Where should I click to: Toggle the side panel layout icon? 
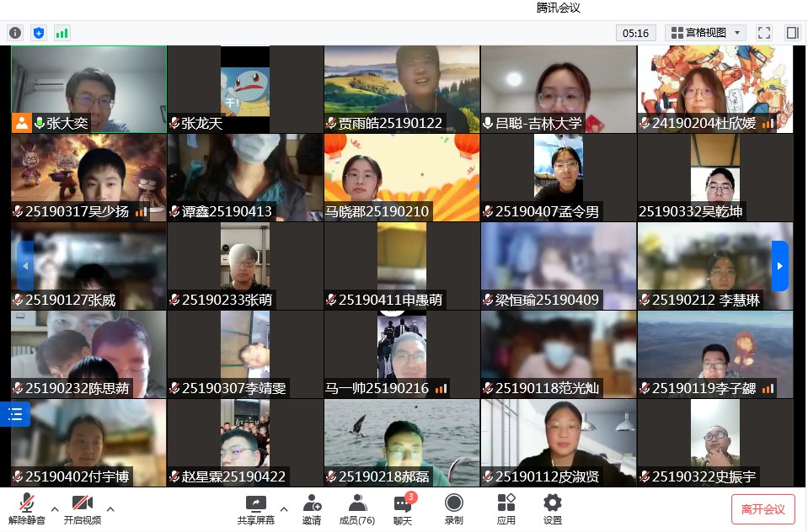pos(792,33)
